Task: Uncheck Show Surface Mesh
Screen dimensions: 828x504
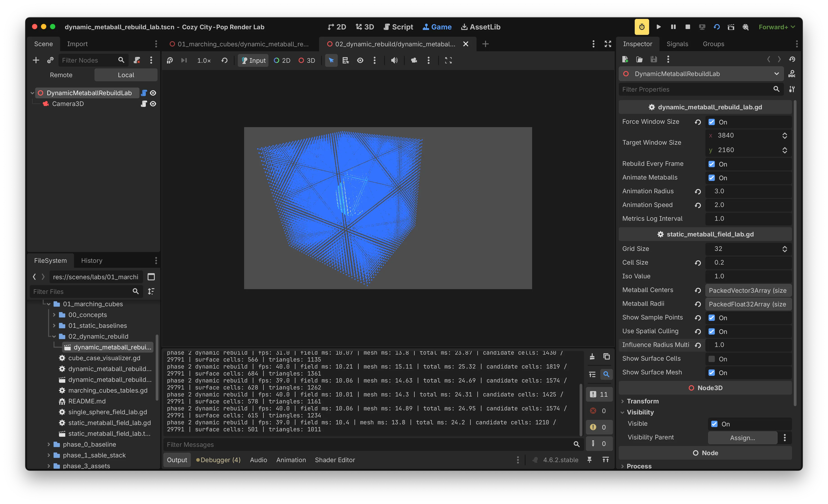Action: point(711,373)
